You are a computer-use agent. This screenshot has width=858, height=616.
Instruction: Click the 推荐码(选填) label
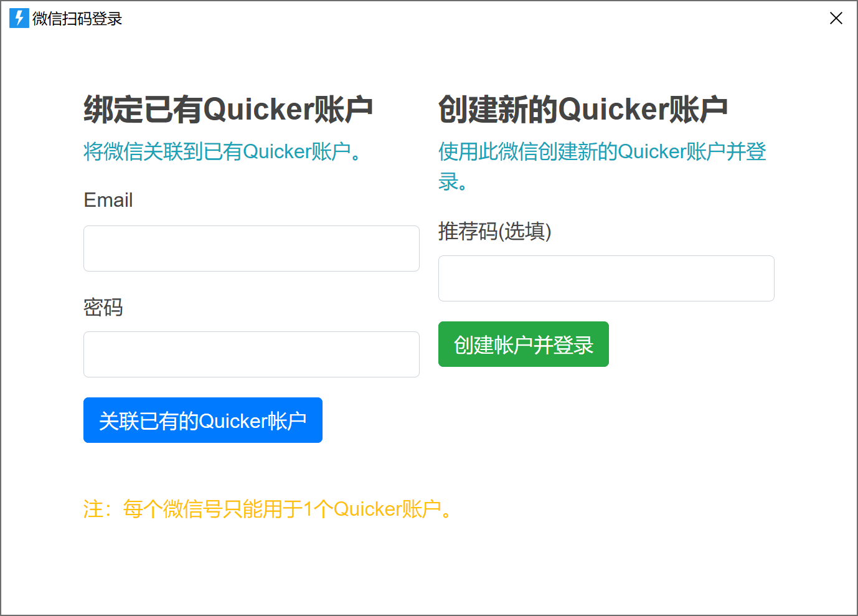[x=495, y=231]
